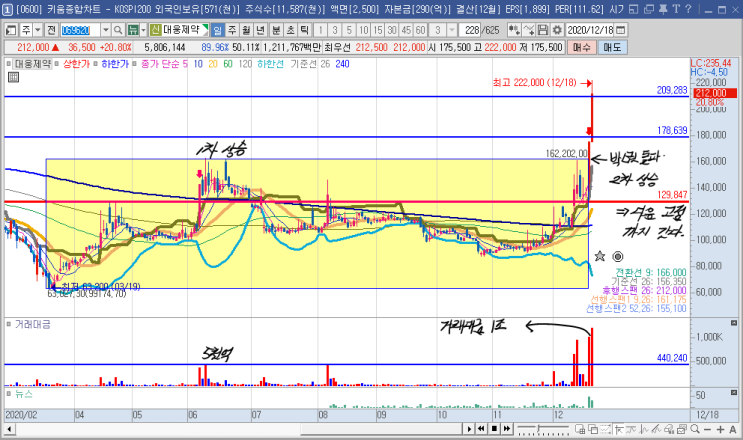Click the screen layout icon in title bar
Image resolution: width=743 pixels, height=440 pixels.
[x=634, y=9]
